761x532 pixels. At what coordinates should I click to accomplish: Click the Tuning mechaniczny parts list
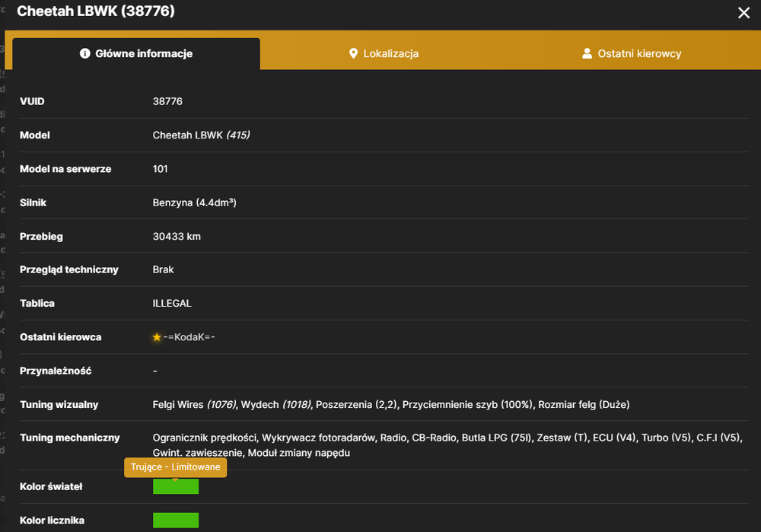coord(447,445)
